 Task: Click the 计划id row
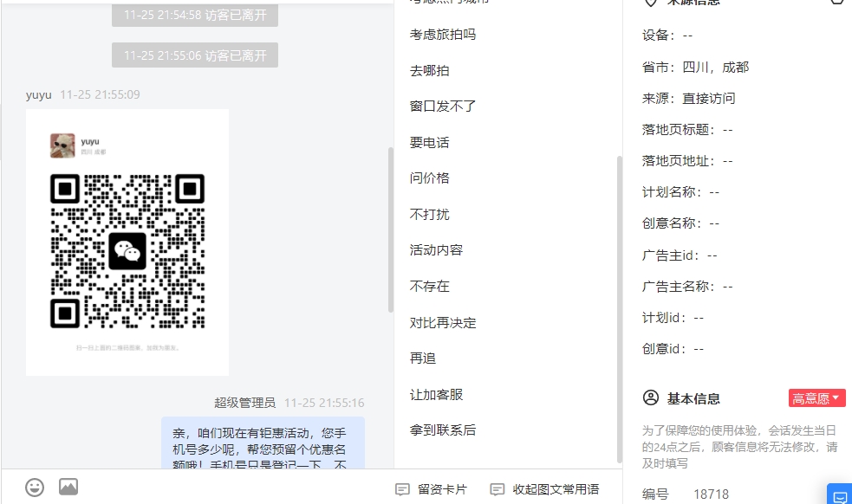tap(673, 317)
